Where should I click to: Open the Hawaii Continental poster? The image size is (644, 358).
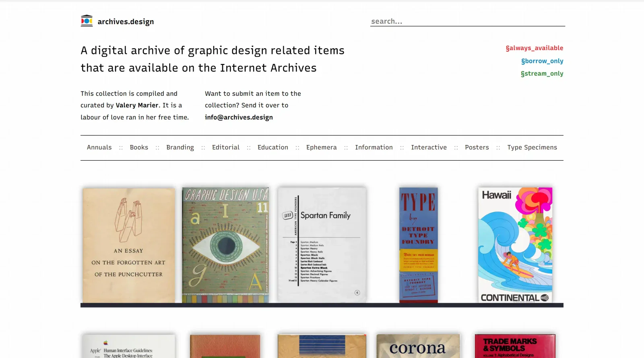click(515, 245)
